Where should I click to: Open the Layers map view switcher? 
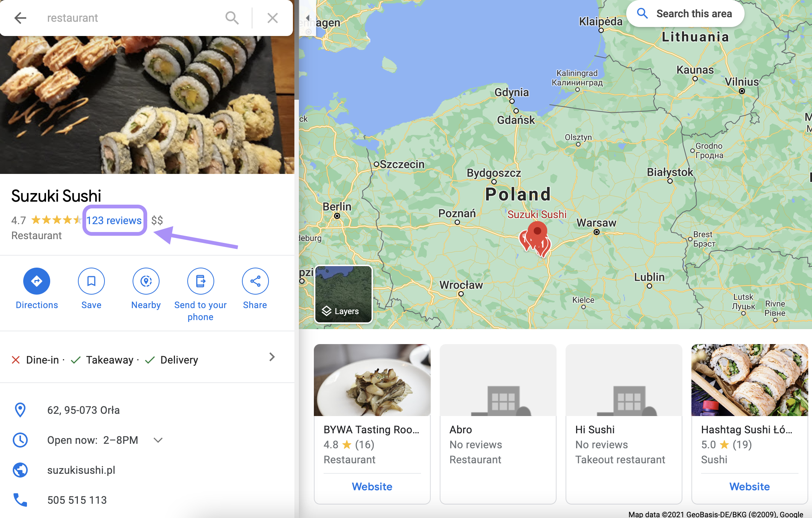click(343, 294)
